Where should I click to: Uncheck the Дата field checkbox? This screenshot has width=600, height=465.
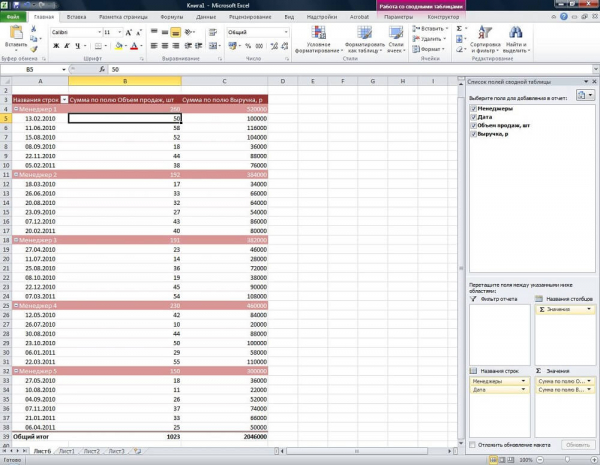click(x=474, y=117)
